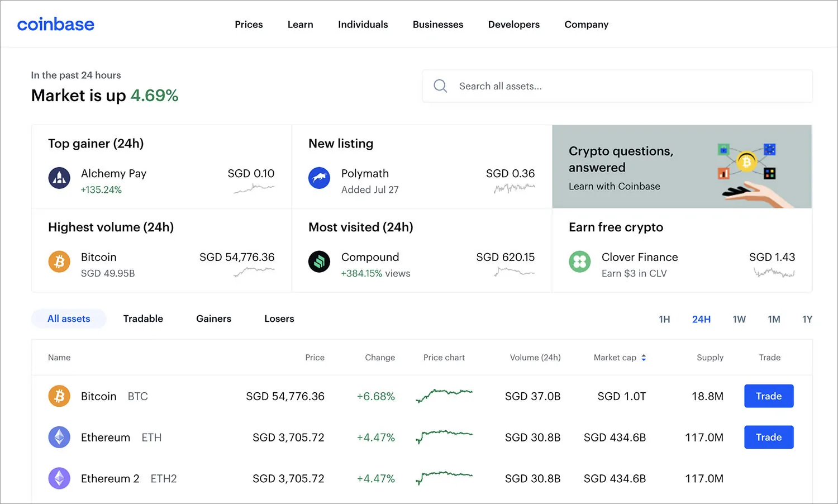
Task: Click the Market cap sort arrows icon
Action: 644,358
